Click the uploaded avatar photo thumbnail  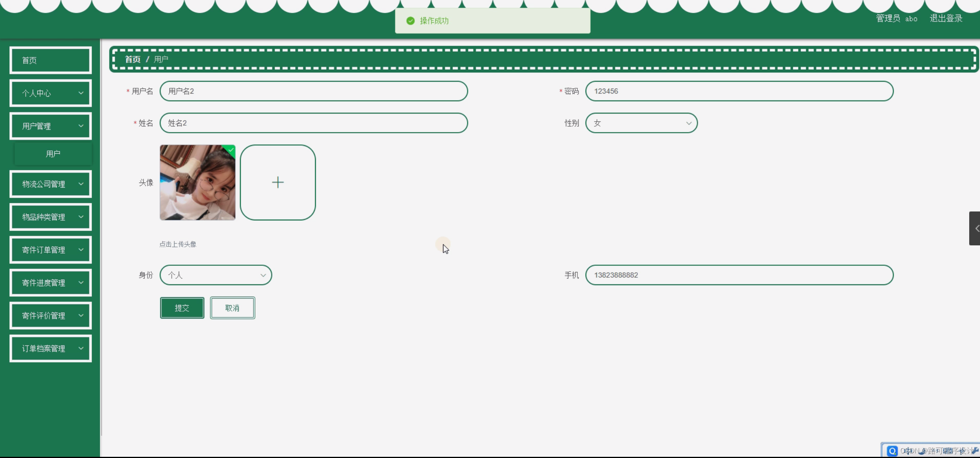[197, 182]
